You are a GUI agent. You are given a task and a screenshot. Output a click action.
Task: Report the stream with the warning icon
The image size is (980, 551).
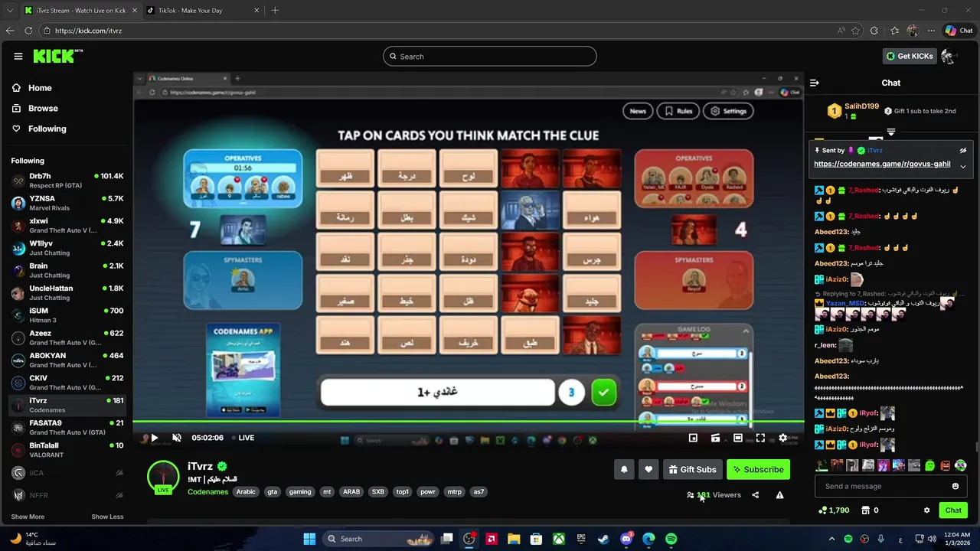point(779,495)
